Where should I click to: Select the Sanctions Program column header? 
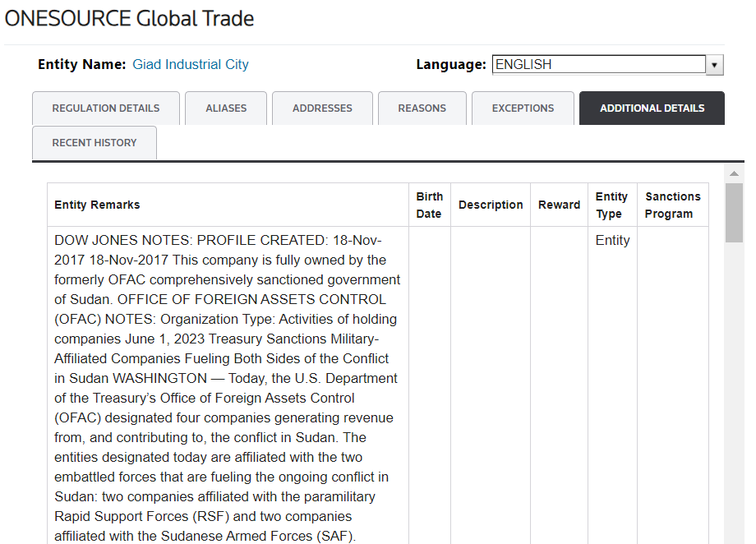coord(672,205)
